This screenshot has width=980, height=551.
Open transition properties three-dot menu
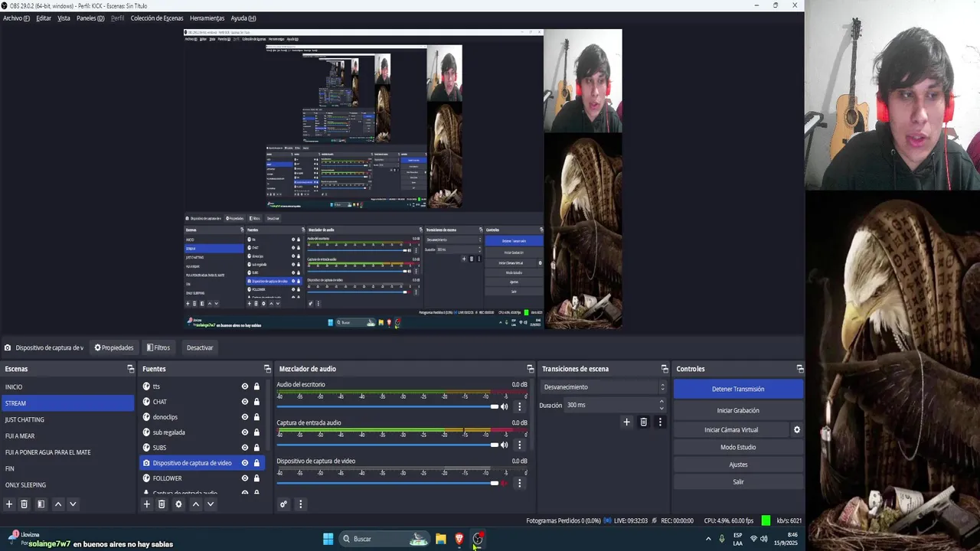click(x=660, y=422)
